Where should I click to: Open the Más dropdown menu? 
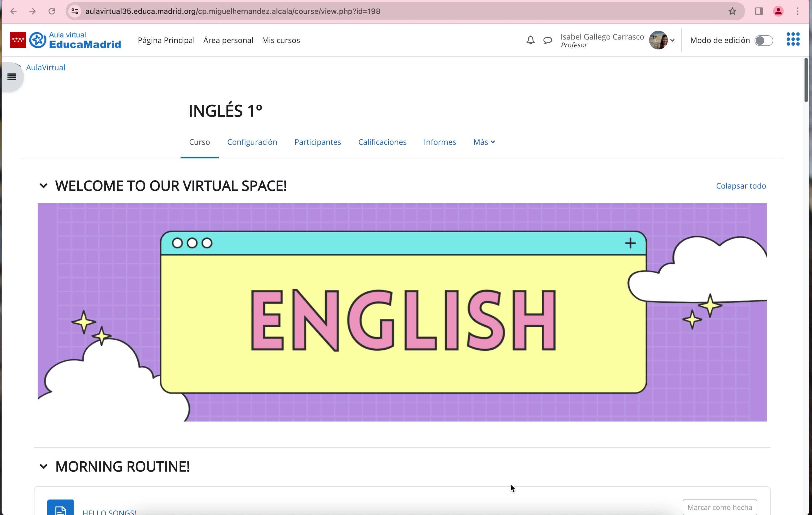484,142
